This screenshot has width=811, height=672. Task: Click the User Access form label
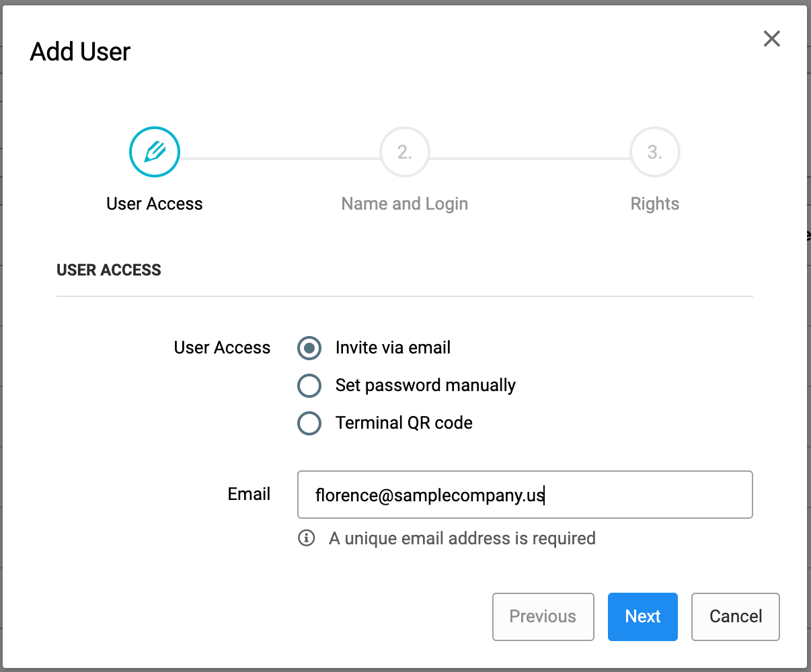point(222,347)
